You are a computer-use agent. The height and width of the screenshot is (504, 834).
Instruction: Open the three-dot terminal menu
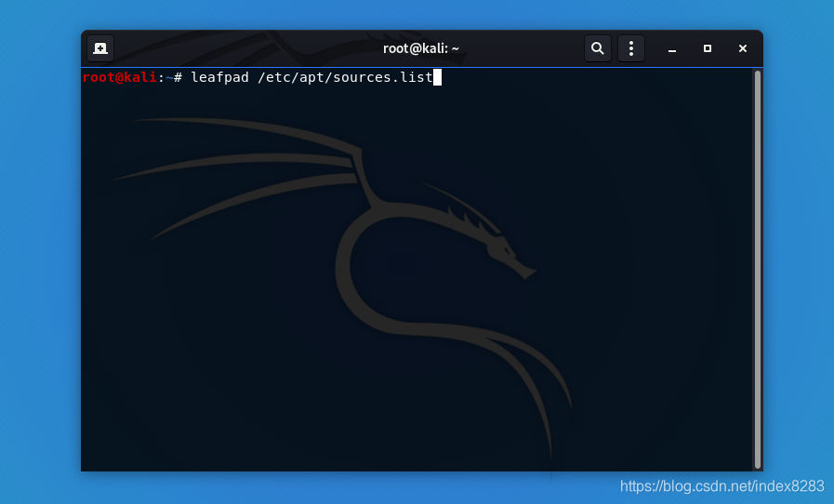[x=630, y=48]
